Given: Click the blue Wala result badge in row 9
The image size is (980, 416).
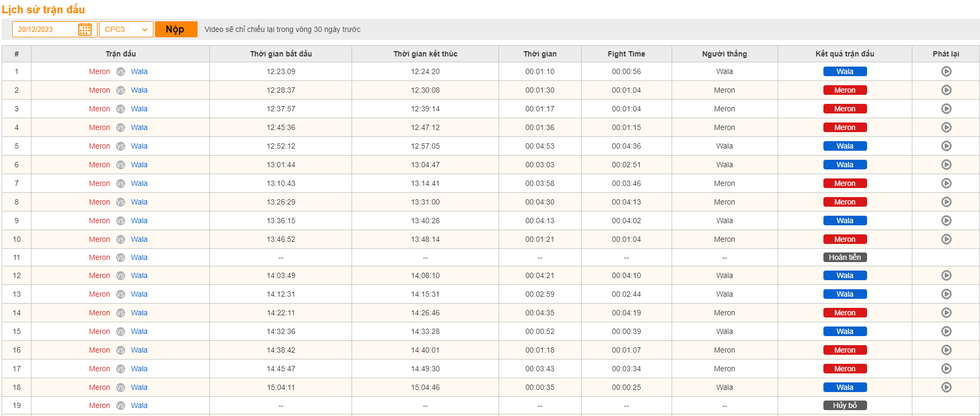Looking at the screenshot, I should (845, 221).
